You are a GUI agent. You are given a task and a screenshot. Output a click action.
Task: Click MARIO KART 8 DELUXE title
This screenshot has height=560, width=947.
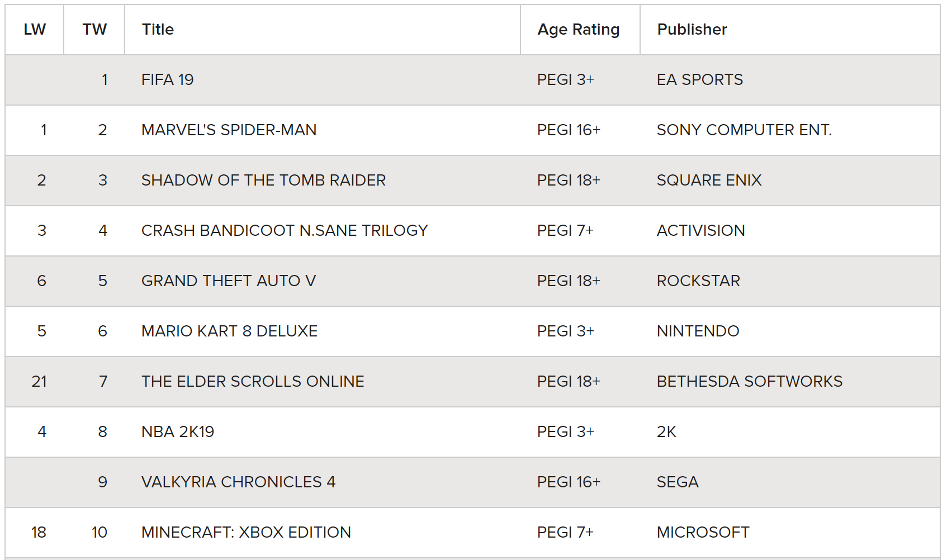(x=229, y=331)
